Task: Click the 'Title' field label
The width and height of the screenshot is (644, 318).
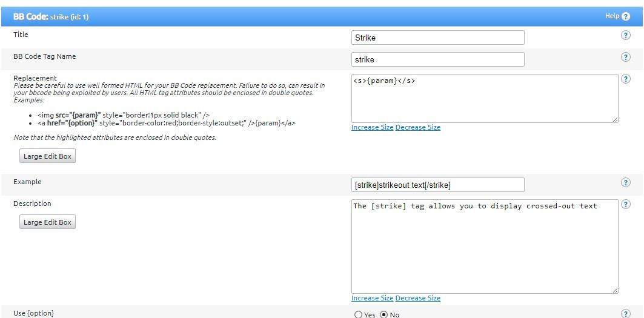Action: (x=21, y=35)
